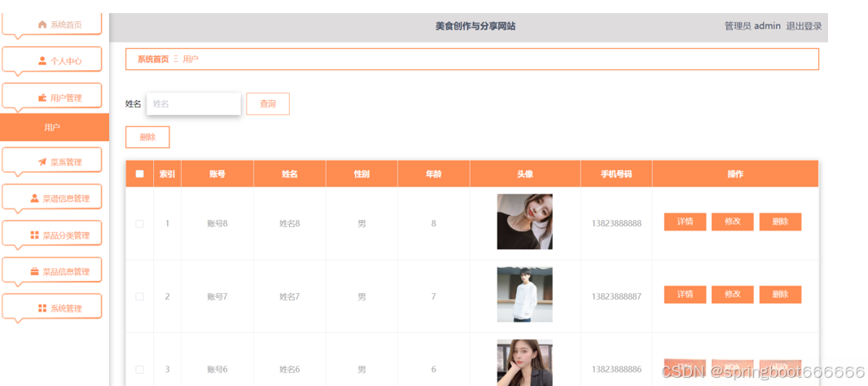This screenshot has height=386, width=868.
Task: Click the user icon beside 菜谱信息管理
Action: point(34,198)
